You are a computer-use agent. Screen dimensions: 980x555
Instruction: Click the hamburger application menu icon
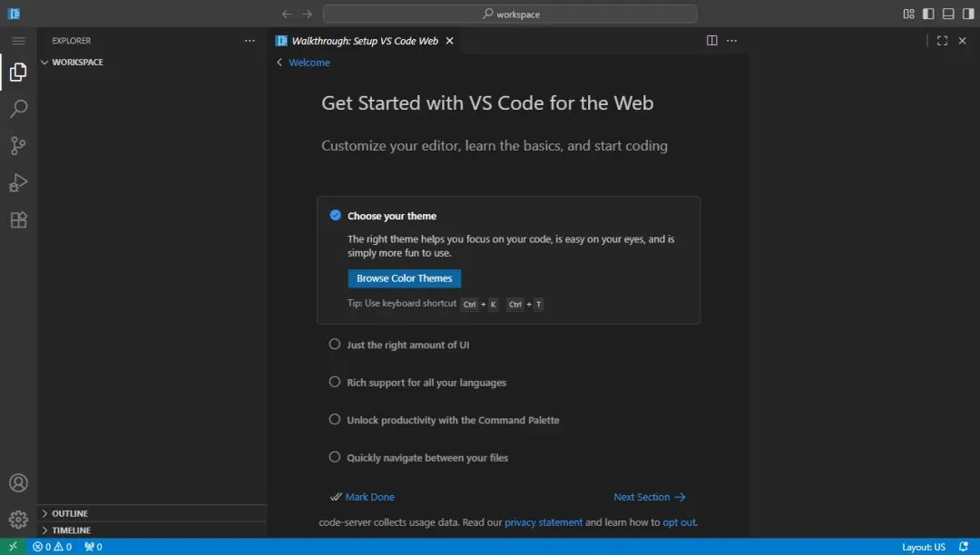pyautogui.click(x=18, y=41)
